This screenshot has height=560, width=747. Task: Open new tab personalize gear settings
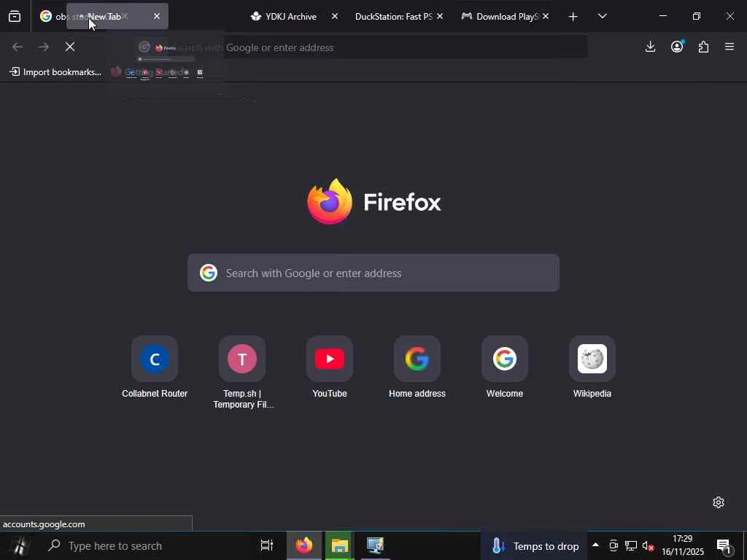pyautogui.click(x=719, y=502)
